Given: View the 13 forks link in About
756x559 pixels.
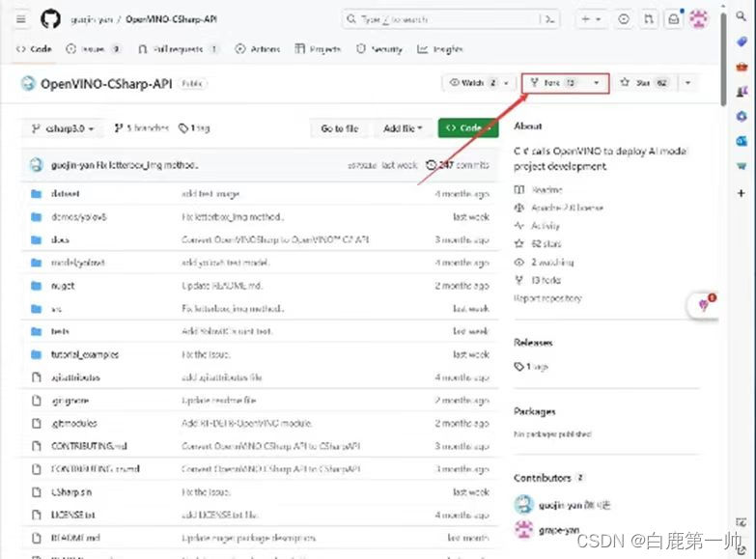Looking at the screenshot, I should (x=538, y=280).
